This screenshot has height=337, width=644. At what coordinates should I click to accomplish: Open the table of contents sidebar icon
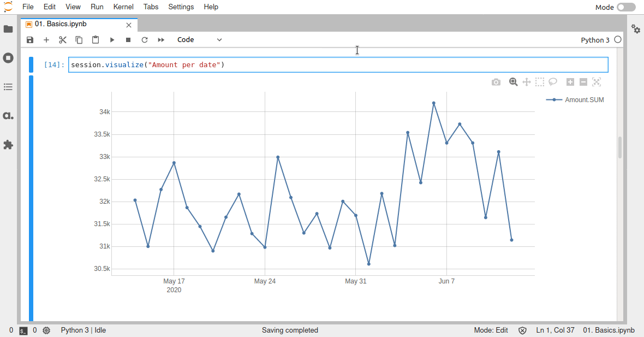tap(8, 87)
